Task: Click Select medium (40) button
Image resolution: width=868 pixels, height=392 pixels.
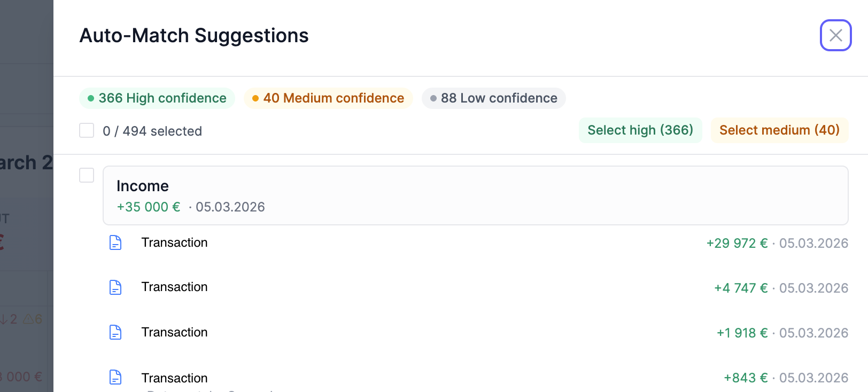Action: click(x=779, y=130)
